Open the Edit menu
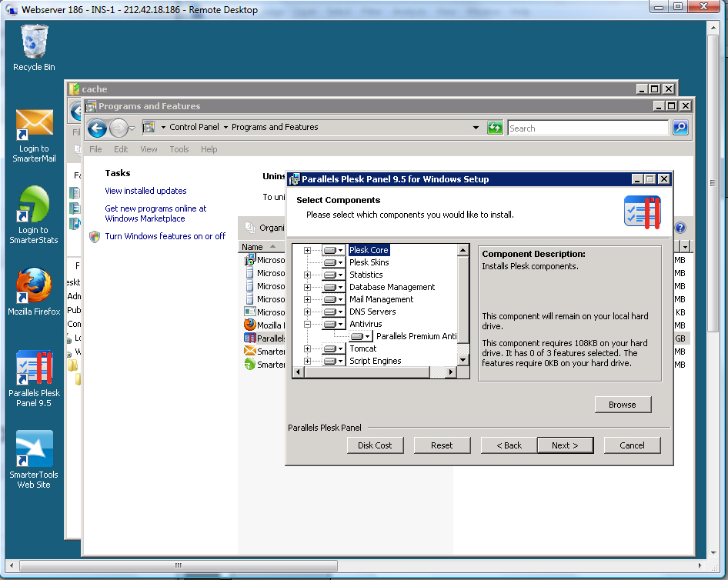The image size is (728, 580). coord(121,149)
